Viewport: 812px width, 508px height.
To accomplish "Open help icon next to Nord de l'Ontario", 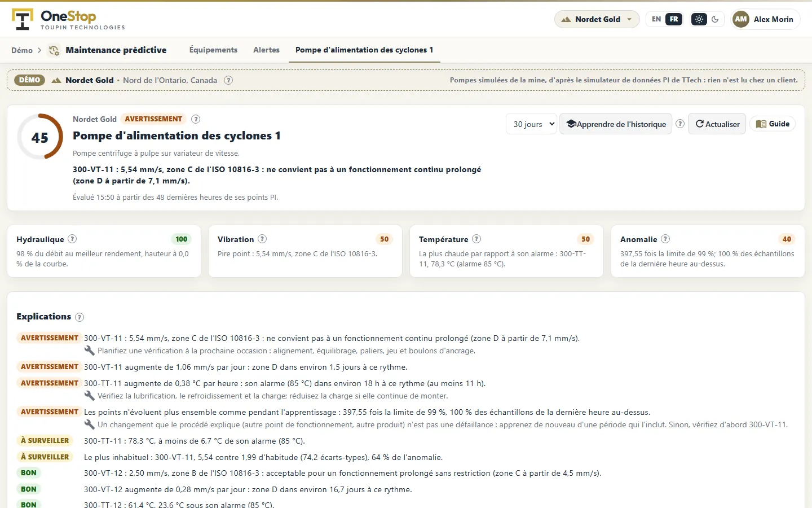I will 228,80.
